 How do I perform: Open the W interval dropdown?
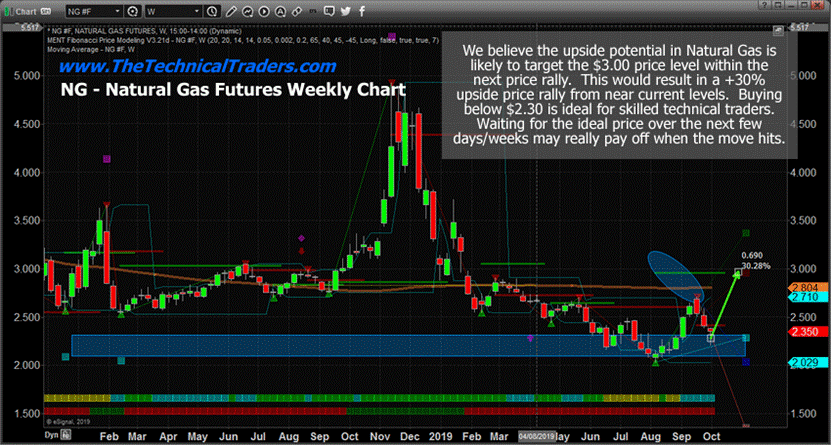pyautogui.click(x=172, y=10)
